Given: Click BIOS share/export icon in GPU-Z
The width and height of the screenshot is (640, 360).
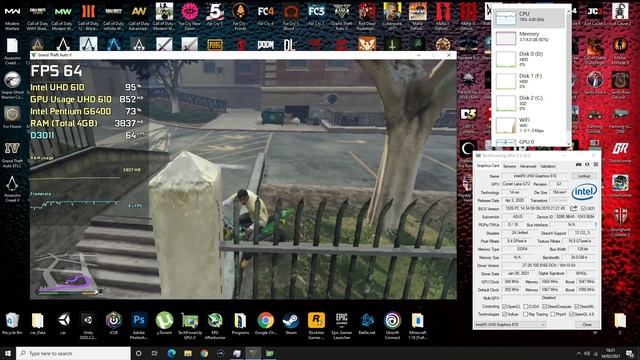Looking at the screenshot, I should click(x=573, y=209).
